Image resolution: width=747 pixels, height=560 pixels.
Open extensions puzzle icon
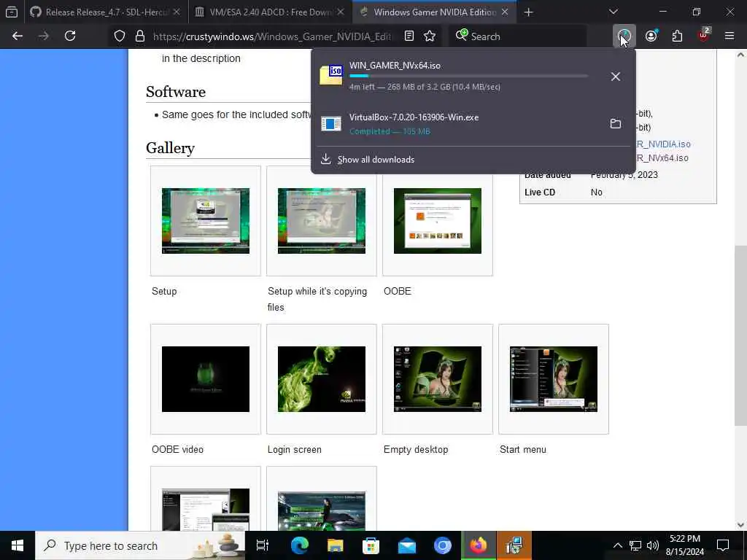click(x=677, y=36)
